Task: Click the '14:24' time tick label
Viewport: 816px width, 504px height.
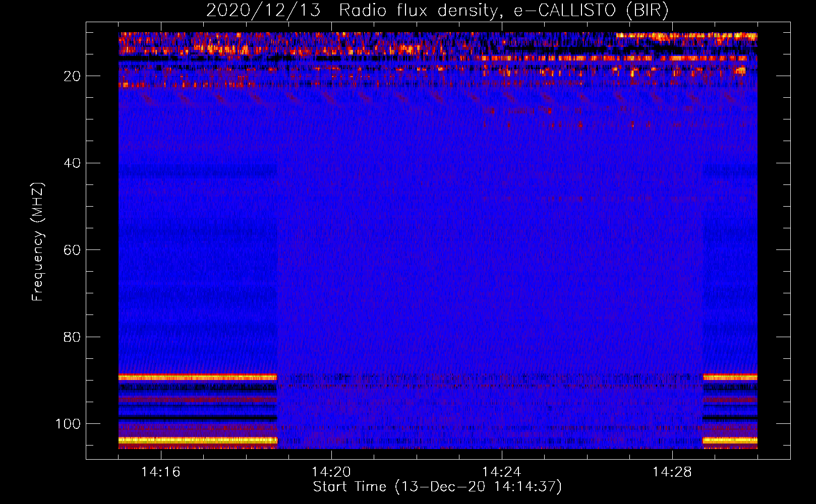Action: coord(502,472)
